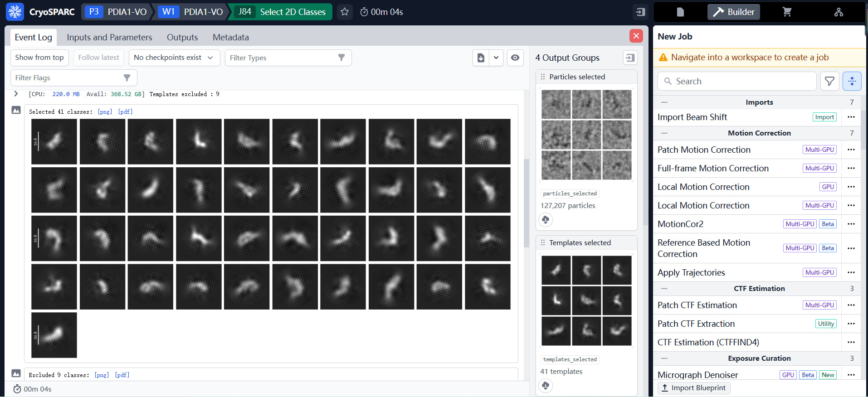
Task: Open the No checkpoints exist dropdown
Action: [174, 58]
